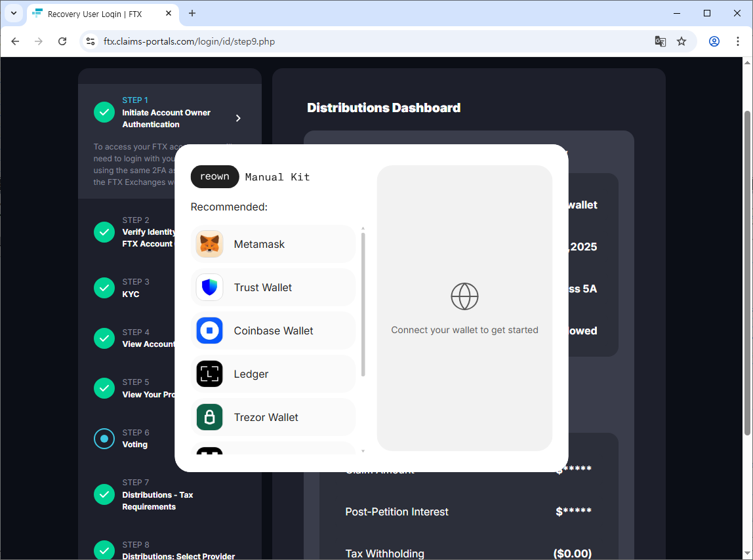Select Step 6 Voting radio indicator
Viewport: 753px width, 560px height.
104,439
